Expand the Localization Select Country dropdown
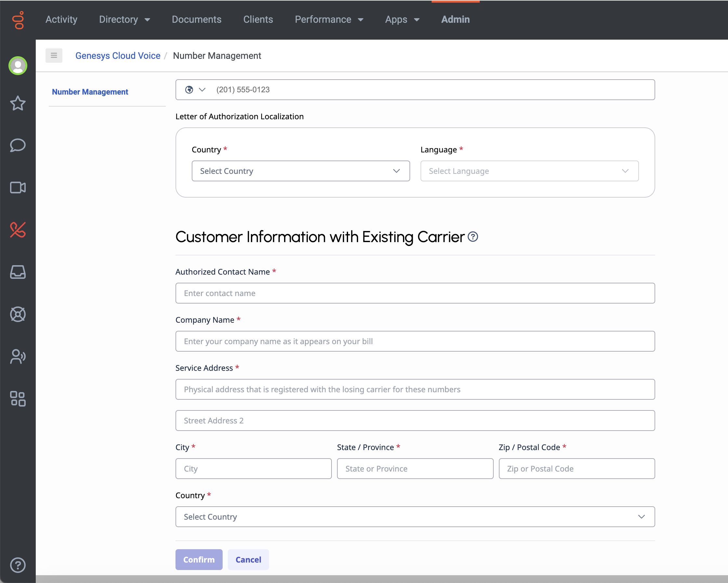 (x=301, y=171)
